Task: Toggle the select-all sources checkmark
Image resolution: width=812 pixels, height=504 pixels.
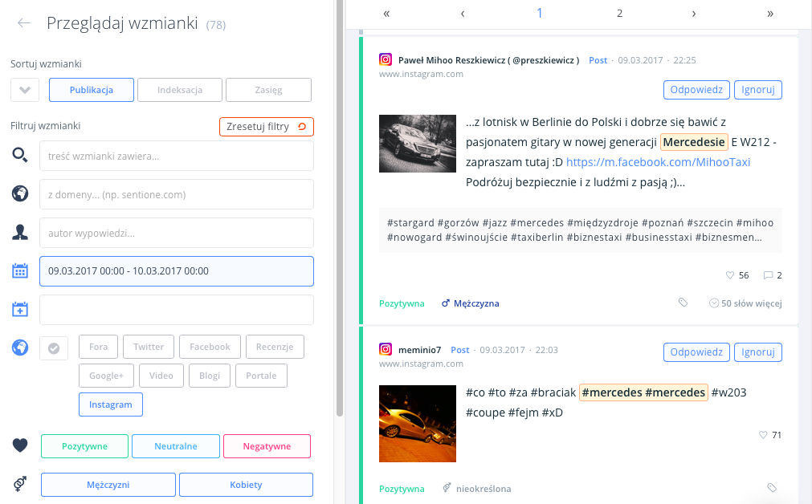Action: 54,348
